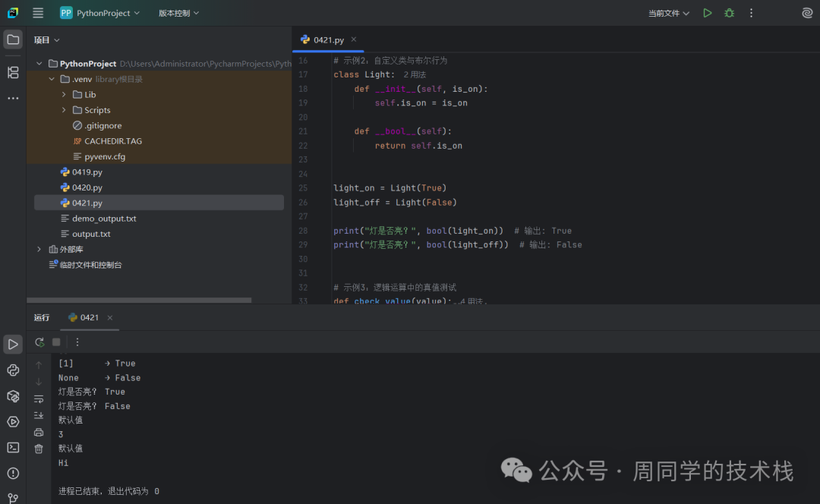Toggle scroll to end of console

coord(39,416)
